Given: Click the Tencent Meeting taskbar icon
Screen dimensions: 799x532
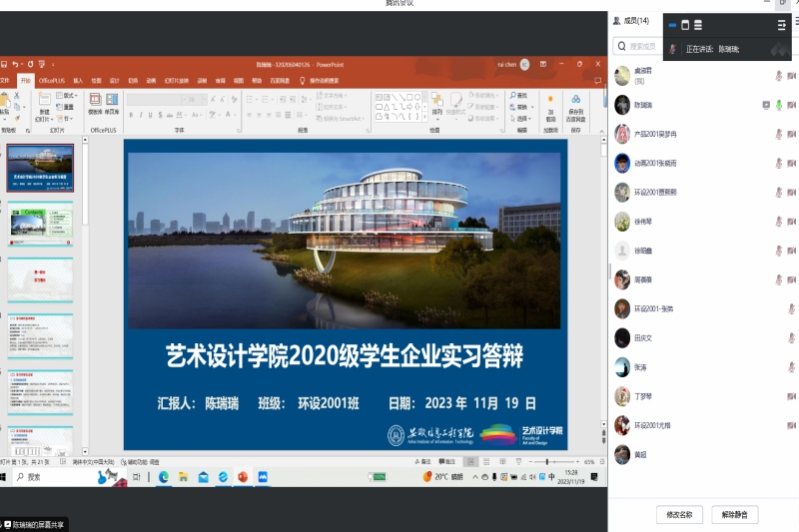Looking at the screenshot, I should pos(263,477).
